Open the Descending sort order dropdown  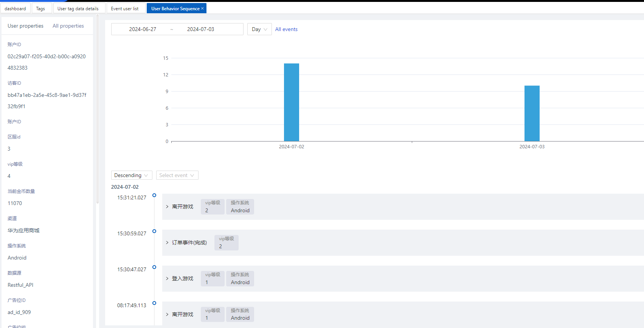[131, 175]
